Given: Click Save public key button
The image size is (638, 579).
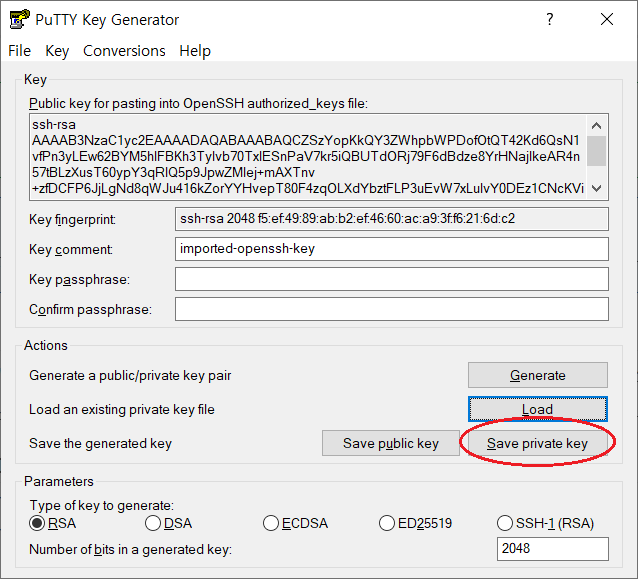Looking at the screenshot, I should tap(391, 443).
